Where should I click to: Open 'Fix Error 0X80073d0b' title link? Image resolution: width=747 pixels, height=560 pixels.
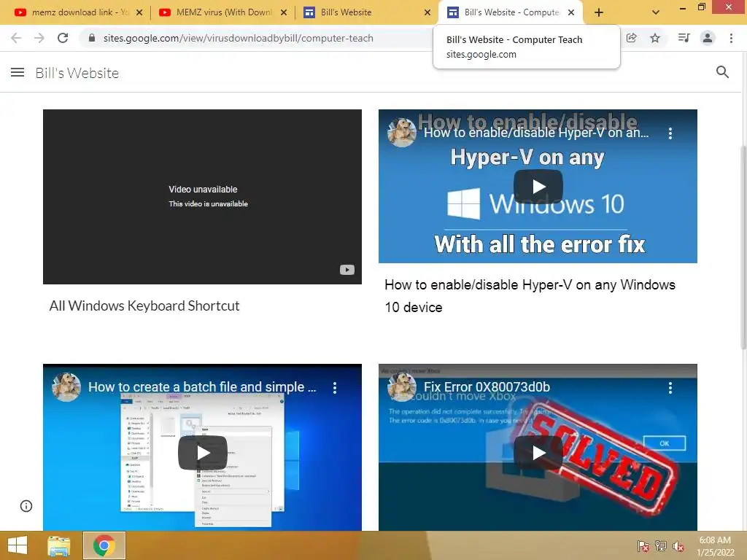(x=487, y=387)
